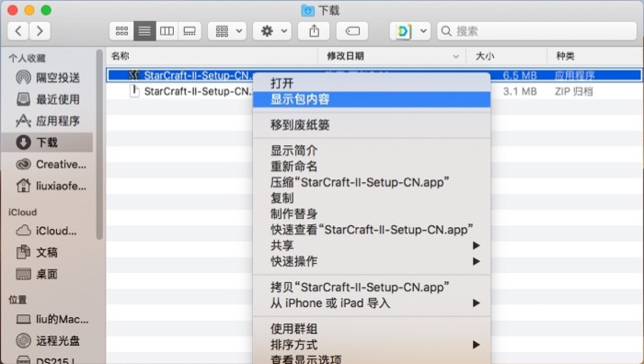Image resolution: width=644 pixels, height=364 pixels.
Task: Sort by 名称 column header
Action: (212, 56)
